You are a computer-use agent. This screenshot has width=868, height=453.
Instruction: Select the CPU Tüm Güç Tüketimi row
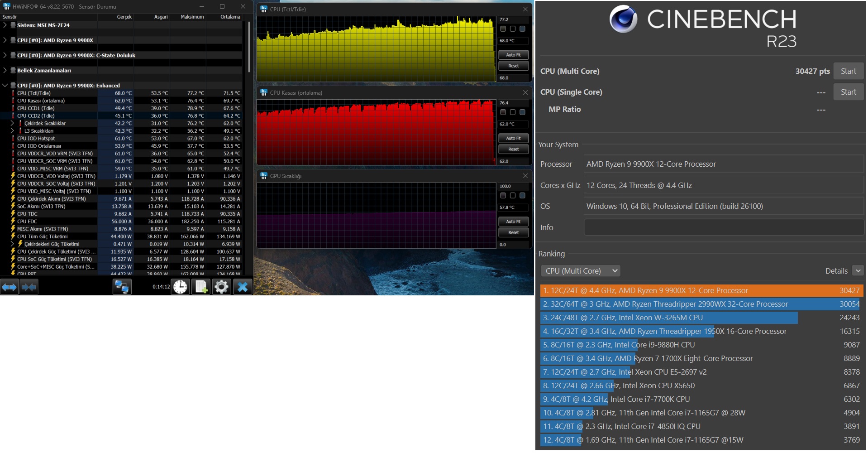point(121,236)
